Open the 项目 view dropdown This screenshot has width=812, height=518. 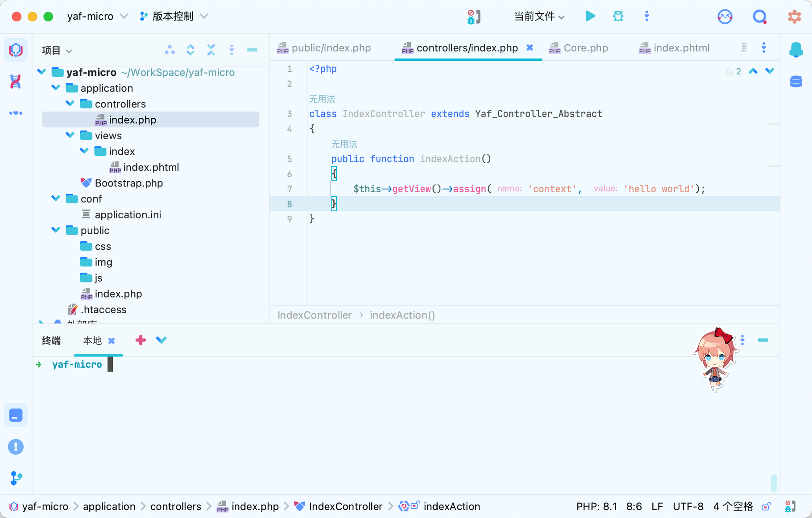click(x=57, y=50)
